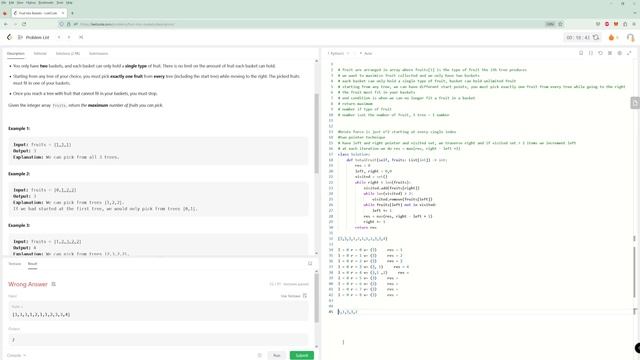Bookmark this page with the star
This screenshot has width=640, height=360.
click(560, 24)
